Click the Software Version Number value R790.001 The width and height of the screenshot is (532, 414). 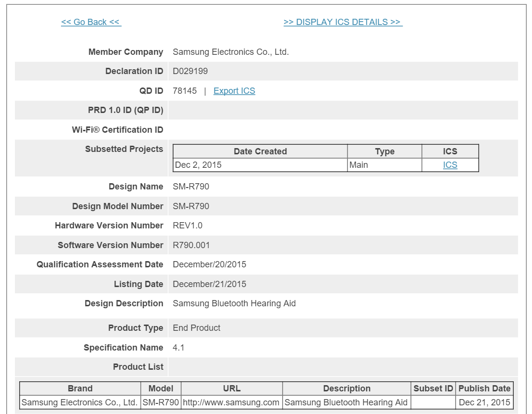click(191, 245)
